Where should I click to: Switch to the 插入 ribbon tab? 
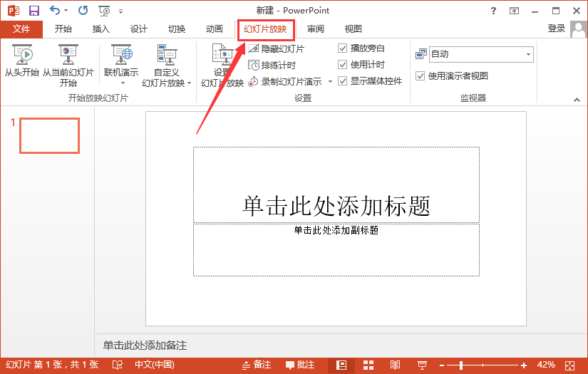click(x=101, y=29)
